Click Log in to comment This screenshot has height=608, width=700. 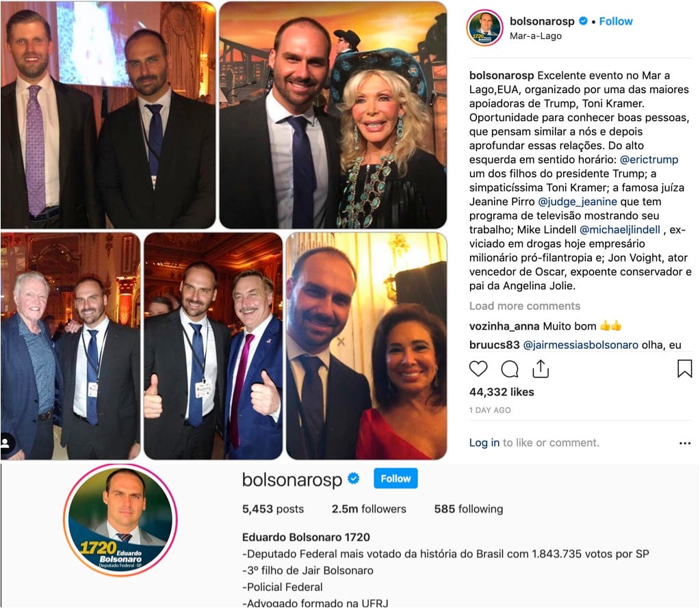coord(484,442)
